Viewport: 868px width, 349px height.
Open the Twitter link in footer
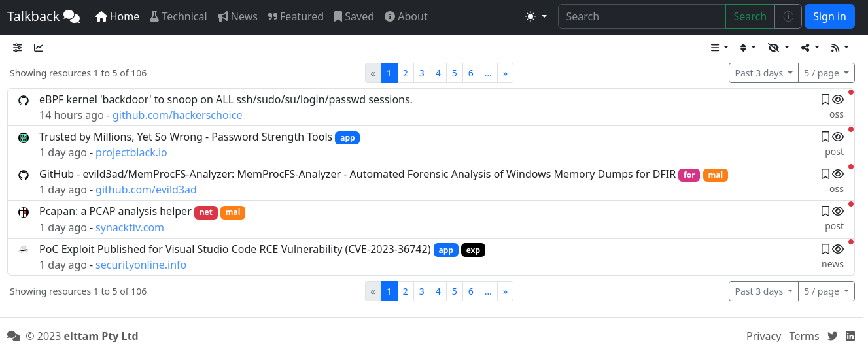(x=833, y=336)
